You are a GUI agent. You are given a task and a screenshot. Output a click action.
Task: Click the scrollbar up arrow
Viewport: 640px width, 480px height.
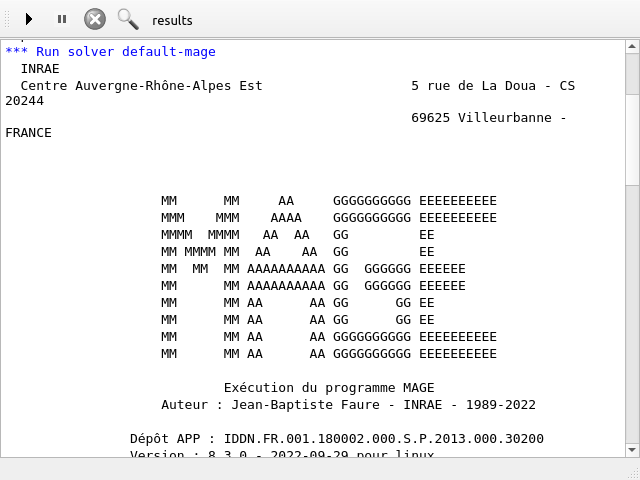(632, 48)
